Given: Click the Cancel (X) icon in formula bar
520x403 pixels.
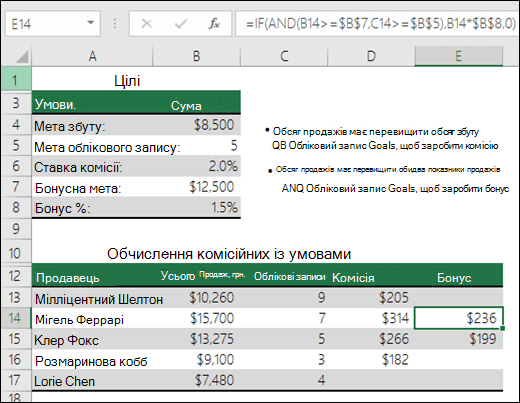Looking at the screenshot, I should click(147, 24).
